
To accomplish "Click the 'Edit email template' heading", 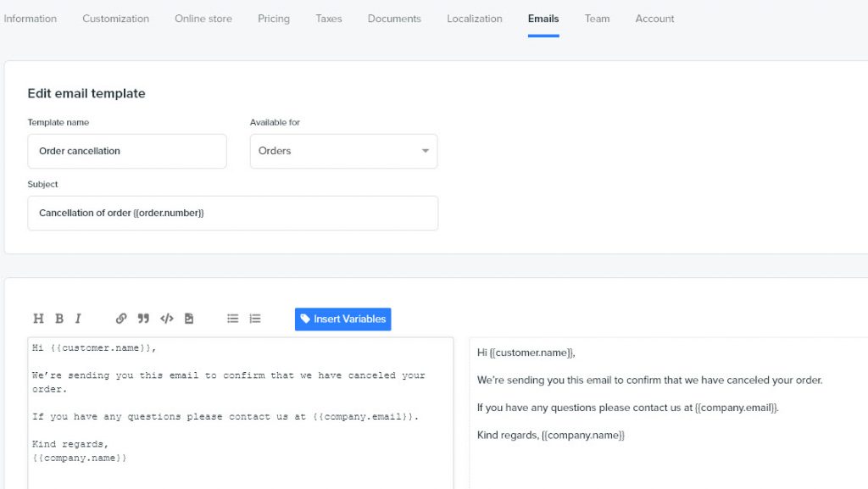I will coord(86,93).
